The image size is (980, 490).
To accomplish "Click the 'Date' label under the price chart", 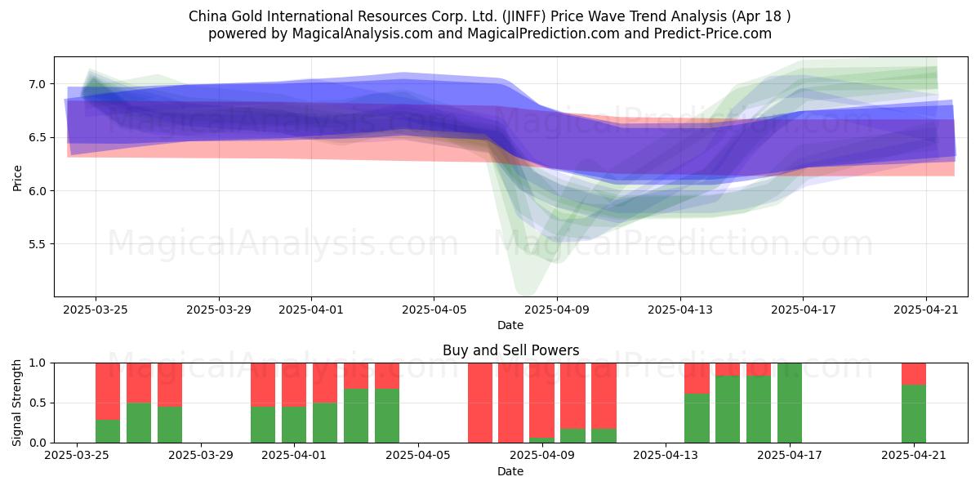I will (510, 325).
